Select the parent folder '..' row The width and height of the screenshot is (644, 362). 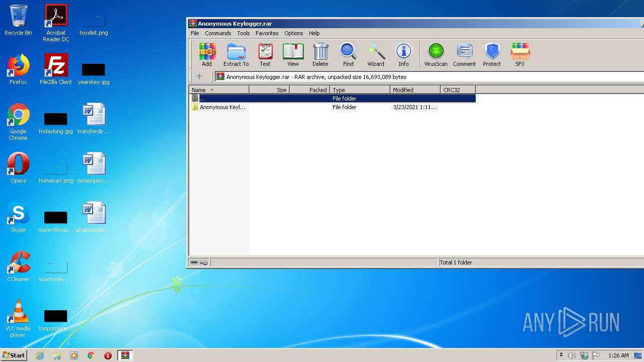(333, 99)
